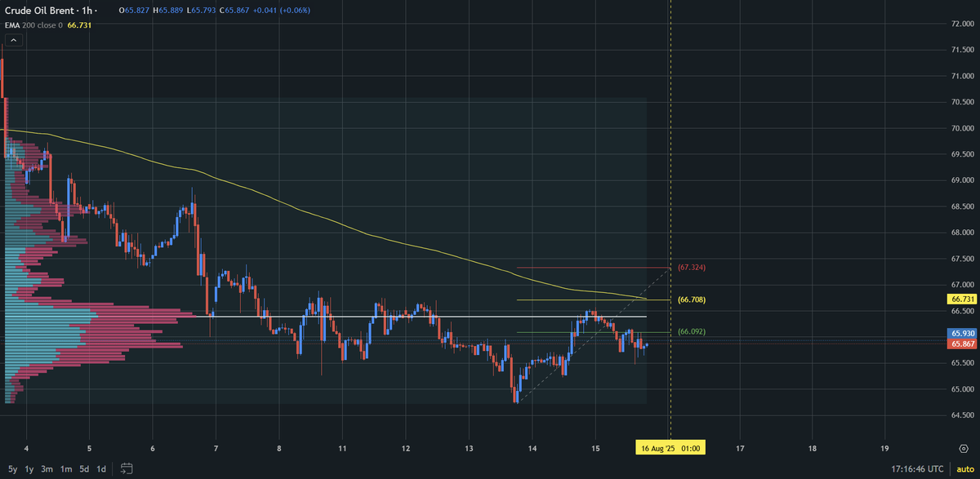Click the 72.000 price scale tick

coord(963,24)
